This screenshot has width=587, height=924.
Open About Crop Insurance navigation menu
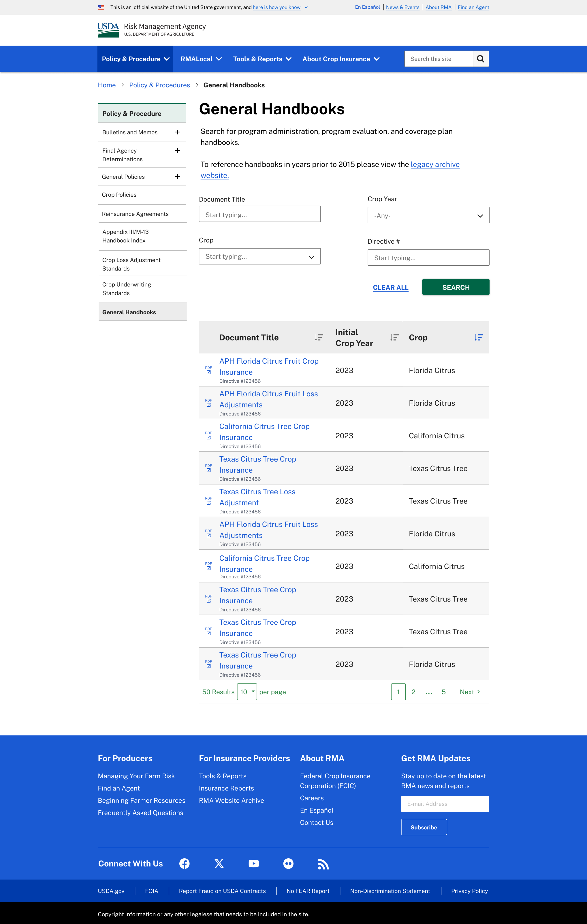point(341,59)
